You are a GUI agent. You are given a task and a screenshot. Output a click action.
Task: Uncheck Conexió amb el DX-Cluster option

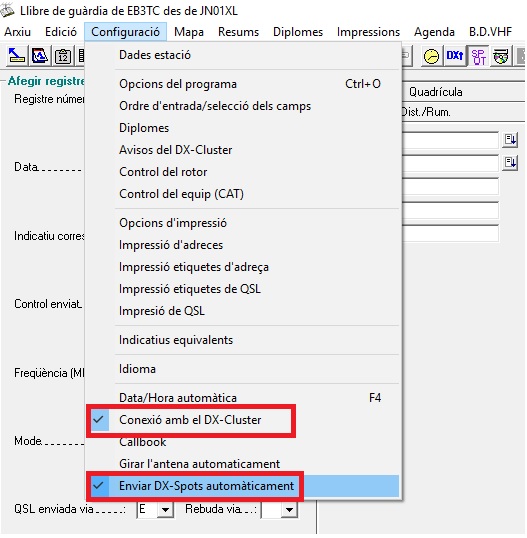tap(190, 420)
